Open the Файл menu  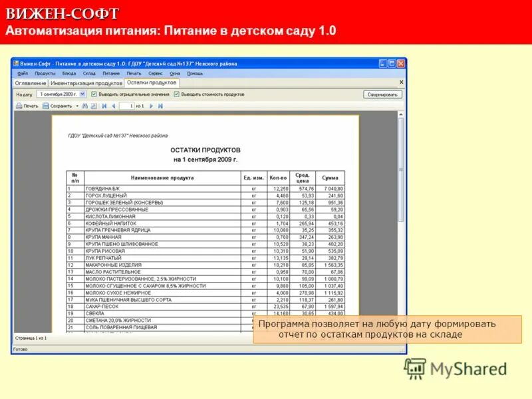pyautogui.click(x=23, y=73)
